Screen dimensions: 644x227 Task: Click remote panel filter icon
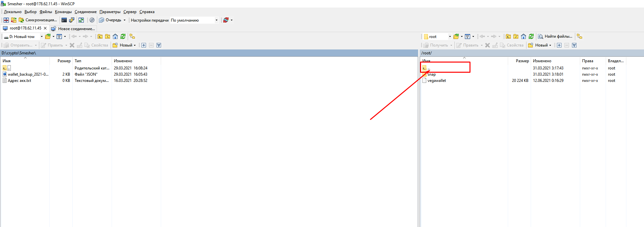click(468, 36)
